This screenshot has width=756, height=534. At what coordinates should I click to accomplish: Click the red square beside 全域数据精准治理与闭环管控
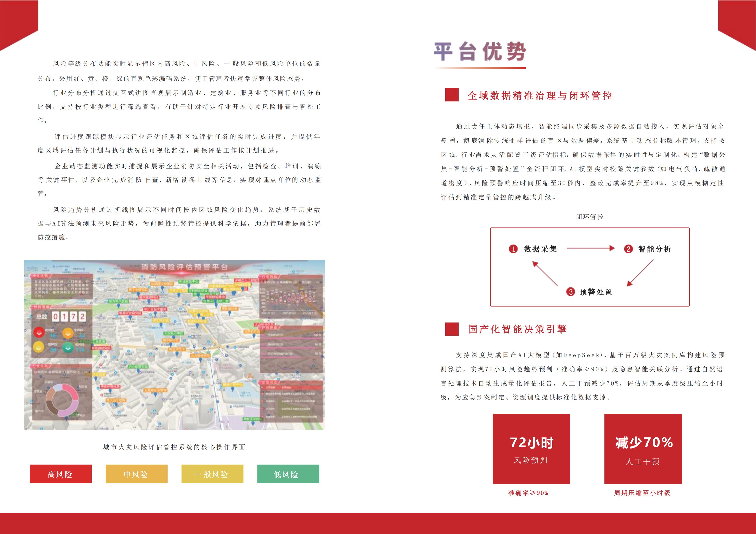tap(452, 94)
